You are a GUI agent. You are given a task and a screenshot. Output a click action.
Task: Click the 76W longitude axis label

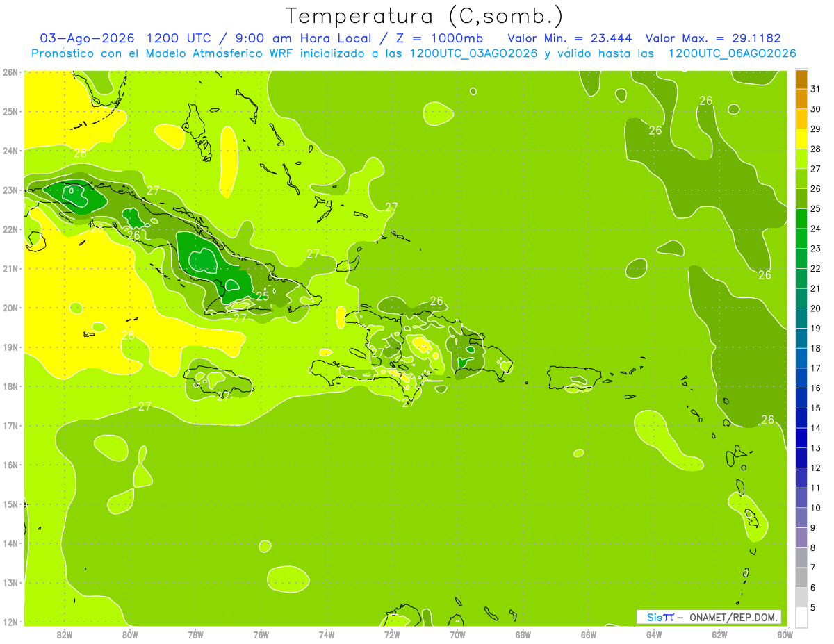[261, 634]
